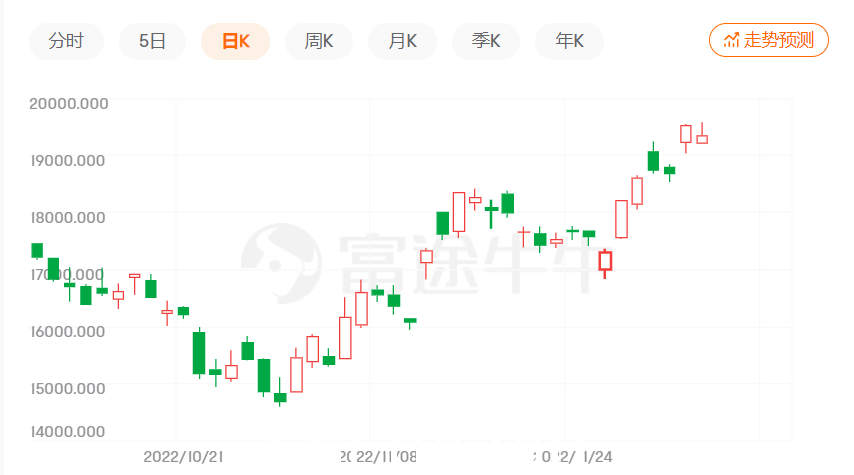Click the first green candle at chart start

point(37,251)
